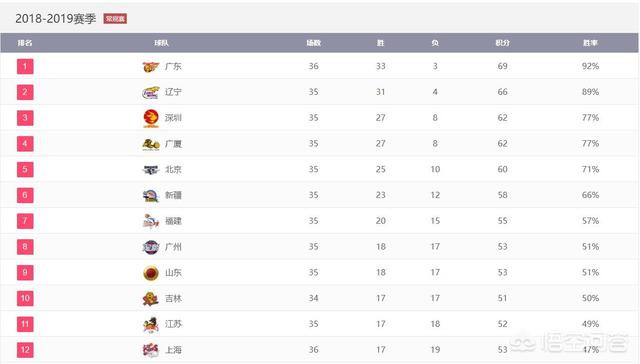Viewport: 640px width, 364px height.
Task: Click the Liaoning (辽宁) team logo
Action: click(151, 92)
